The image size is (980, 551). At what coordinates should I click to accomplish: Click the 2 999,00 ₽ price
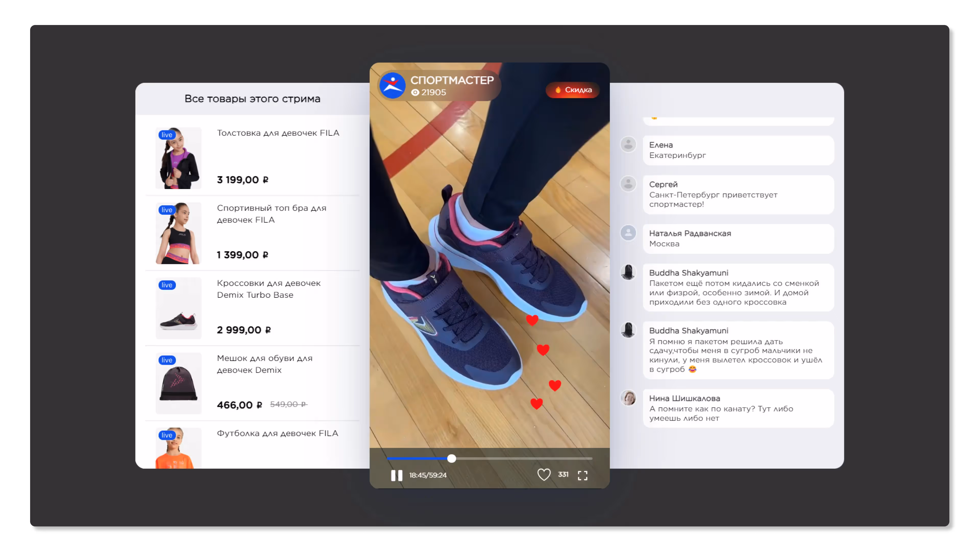click(x=244, y=330)
